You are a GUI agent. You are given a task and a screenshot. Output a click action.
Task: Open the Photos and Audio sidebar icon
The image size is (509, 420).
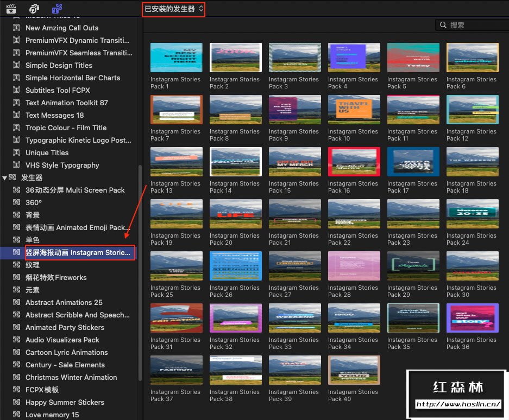pyautogui.click(x=34, y=9)
